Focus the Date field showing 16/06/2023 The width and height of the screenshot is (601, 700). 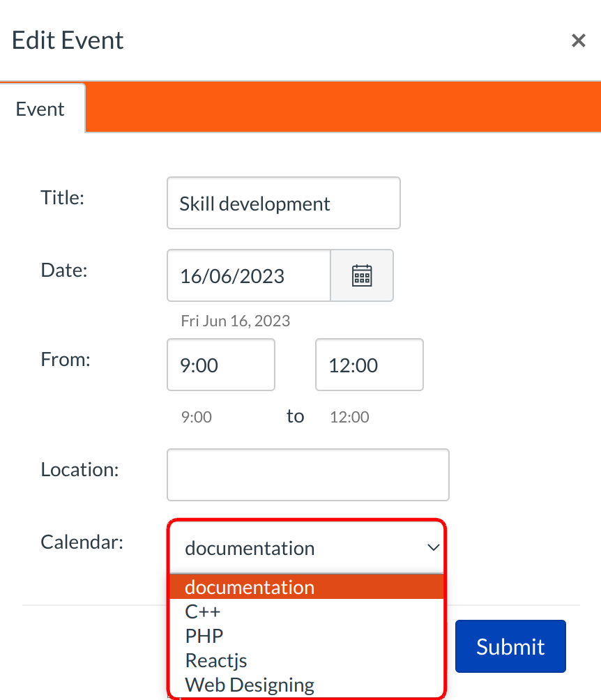[x=248, y=276]
